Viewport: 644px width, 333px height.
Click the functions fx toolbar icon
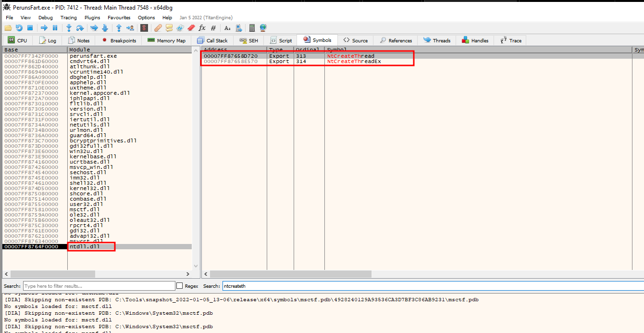click(202, 28)
